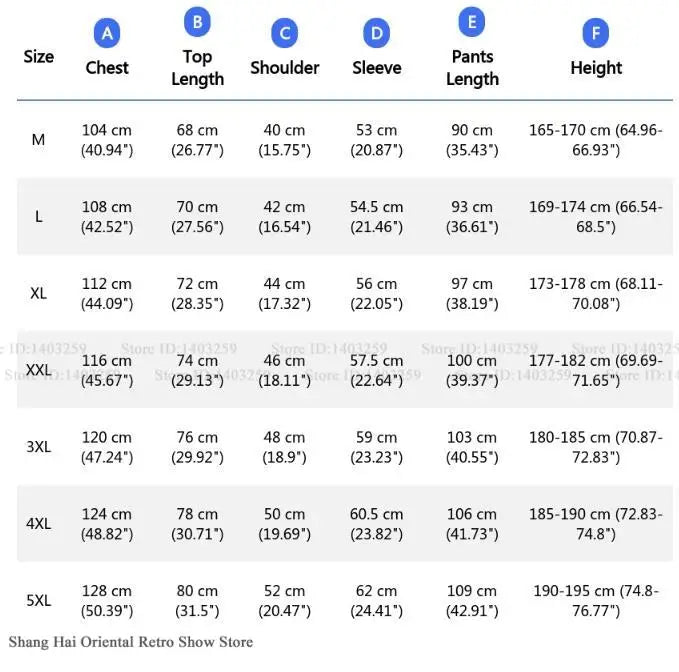Screen dimensions: 679x672
Task: Click the blue A circle icon
Action: click(x=107, y=33)
